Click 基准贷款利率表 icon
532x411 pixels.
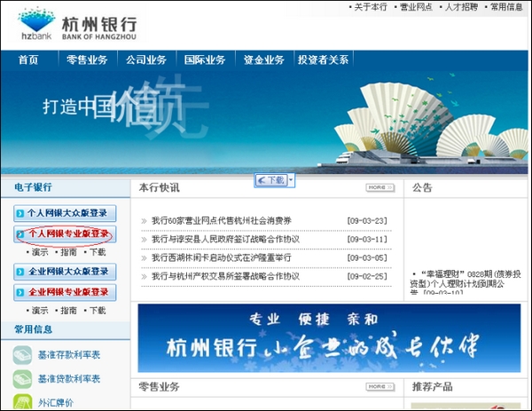[22, 379]
